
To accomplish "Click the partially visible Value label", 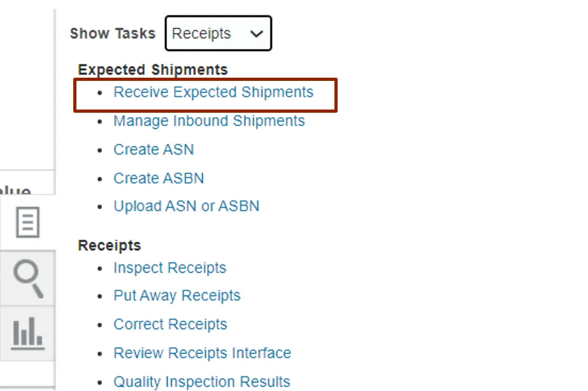I will [16, 190].
